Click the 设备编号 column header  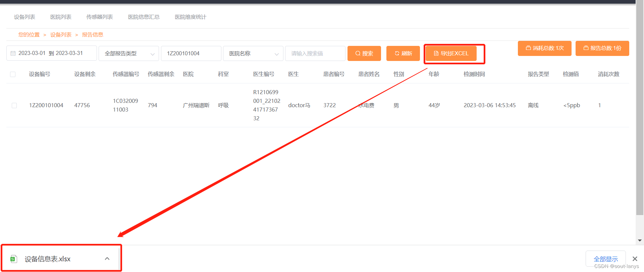[40, 74]
